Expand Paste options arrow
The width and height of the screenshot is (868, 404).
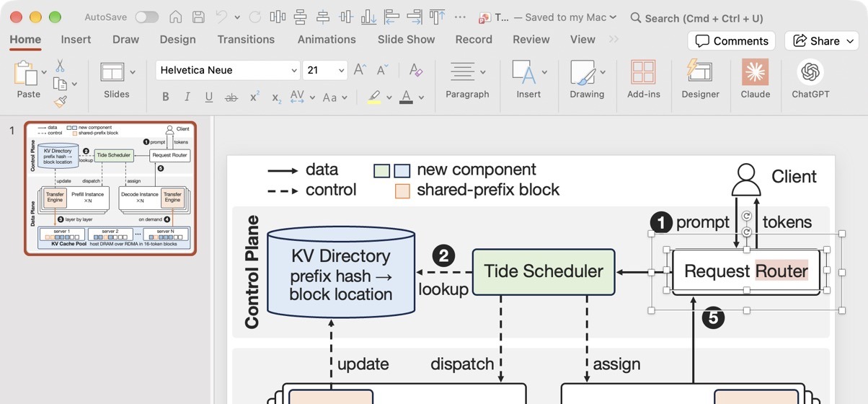pyautogui.click(x=44, y=72)
